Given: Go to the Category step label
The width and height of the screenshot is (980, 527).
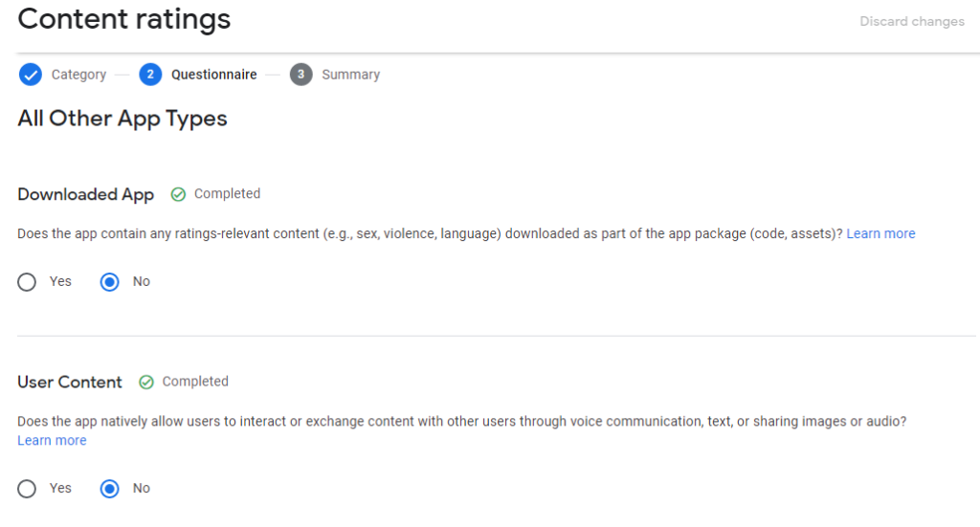Looking at the screenshot, I should [78, 75].
